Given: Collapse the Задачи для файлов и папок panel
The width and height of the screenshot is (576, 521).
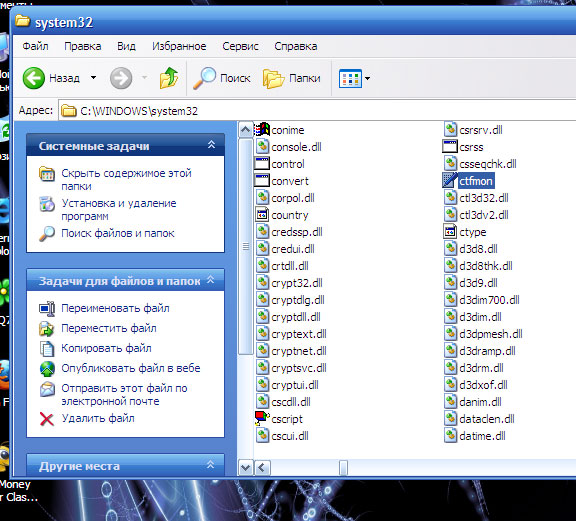Looking at the screenshot, I should point(210,280).
